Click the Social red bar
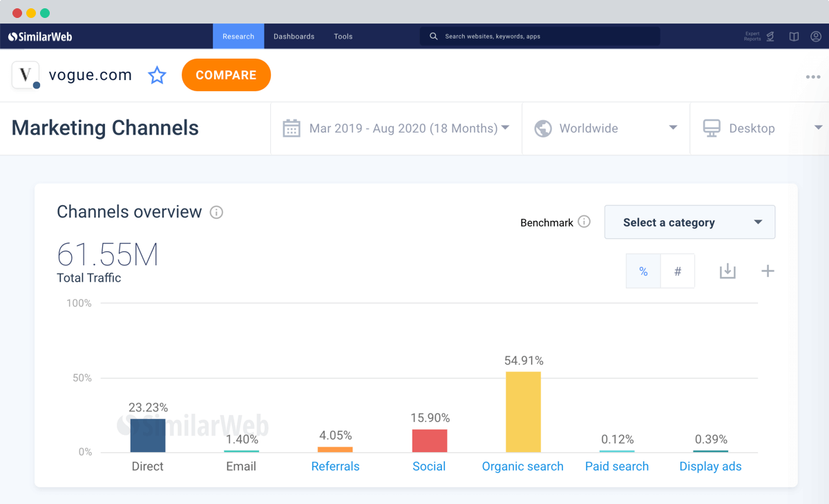The image size is (829, 504). tap(430, 441)
